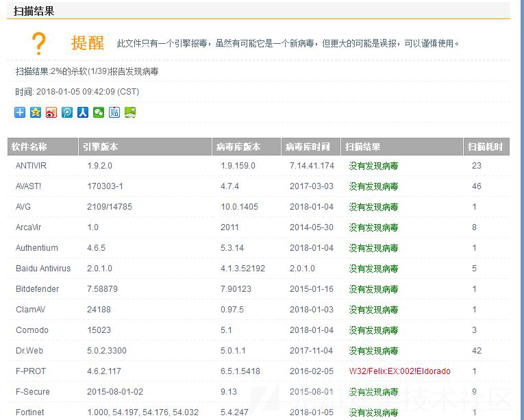The image size is (524, 420).
Task: Select the Authentium software name
Action: tap(37, 248)
